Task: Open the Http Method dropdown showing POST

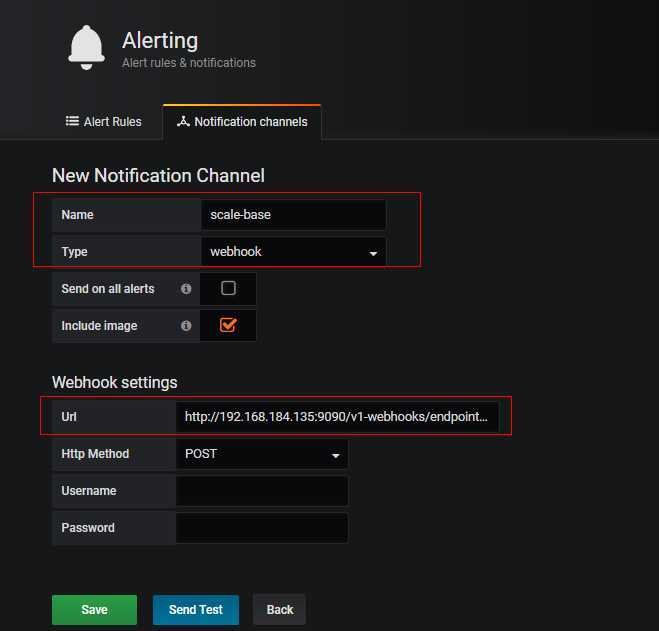Action: click(261, 454)
